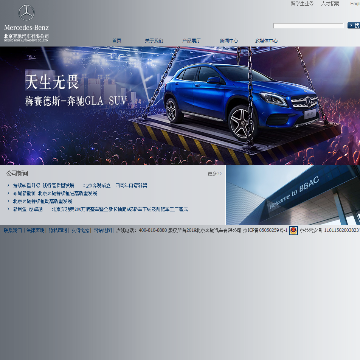Open the first main navigation item (首页)
This screenshot has height=360, width=360.
point(117,41)
